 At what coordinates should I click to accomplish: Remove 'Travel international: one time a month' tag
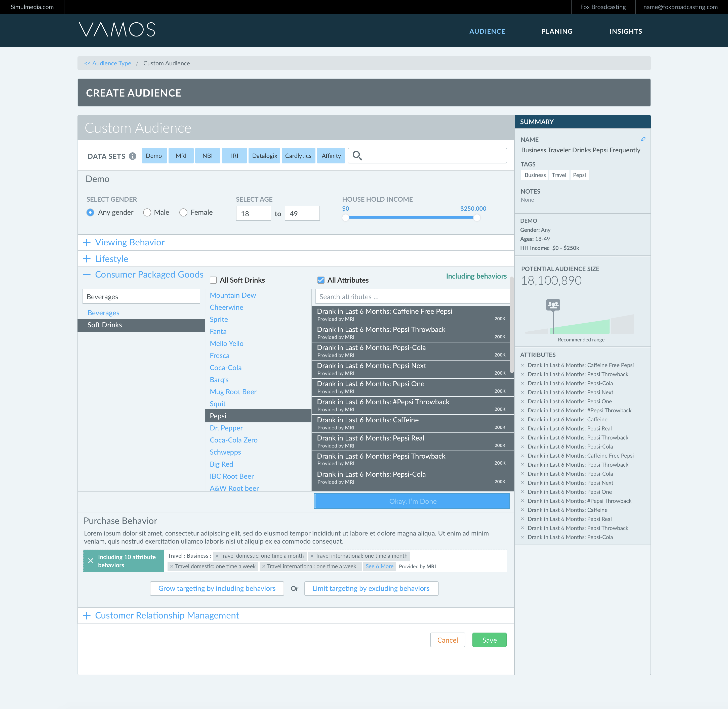(x=312, y=556)
